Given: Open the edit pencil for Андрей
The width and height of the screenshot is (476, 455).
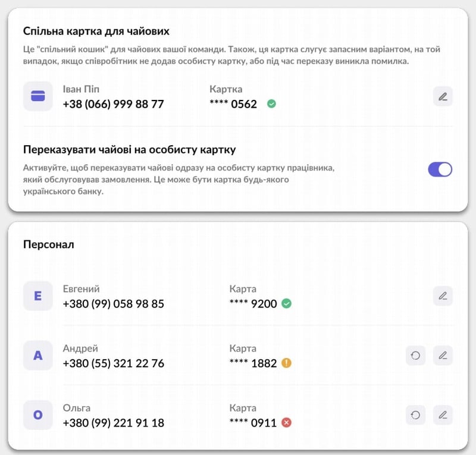Looking at the screenshot, I should [x=443, y=355].
